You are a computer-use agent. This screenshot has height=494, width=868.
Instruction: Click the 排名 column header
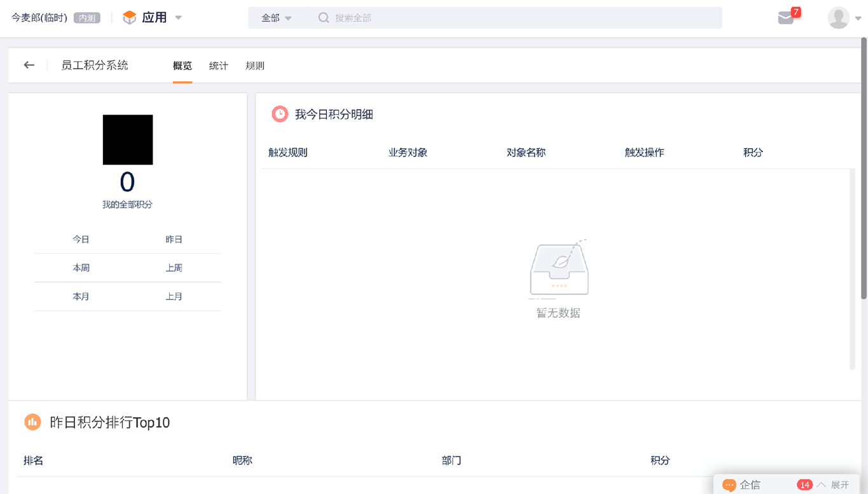click(x=34, y=460)
